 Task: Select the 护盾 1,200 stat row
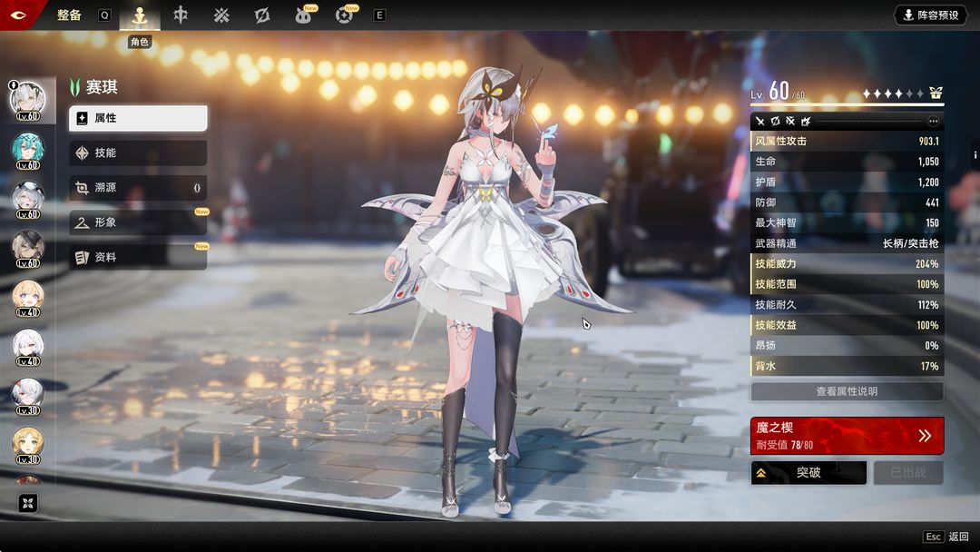tap(847, 182)
